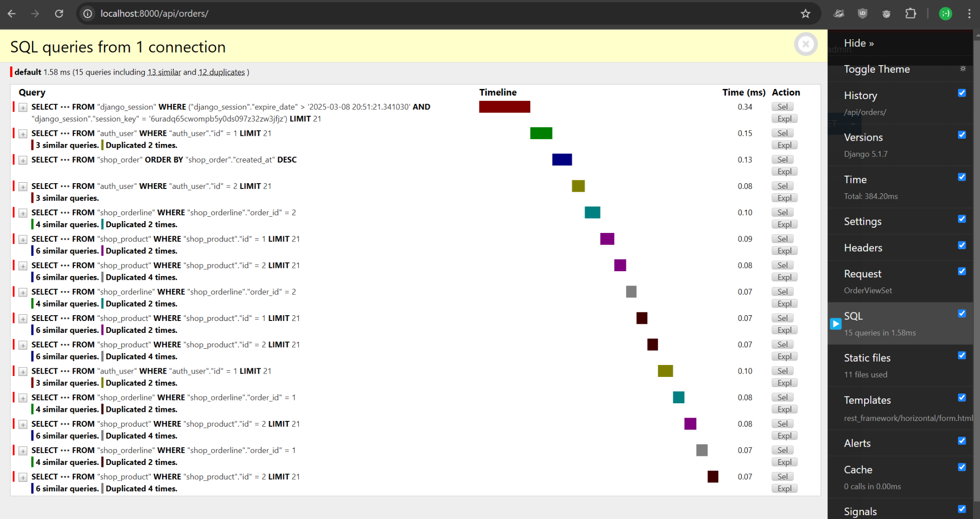Viewport: 980px width, 519px height.
Task: Expand the auth_user id = 2 query
Action: point(23,187)
